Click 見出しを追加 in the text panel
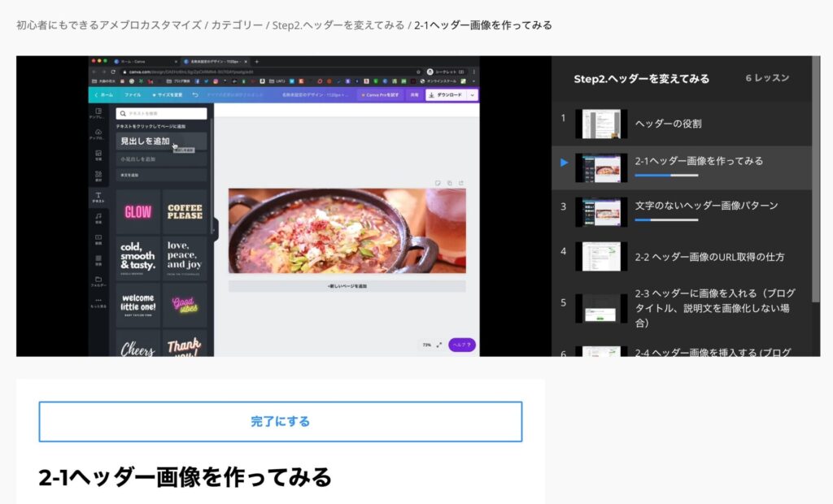Viewport: 833px width, 504px height. 162,141
